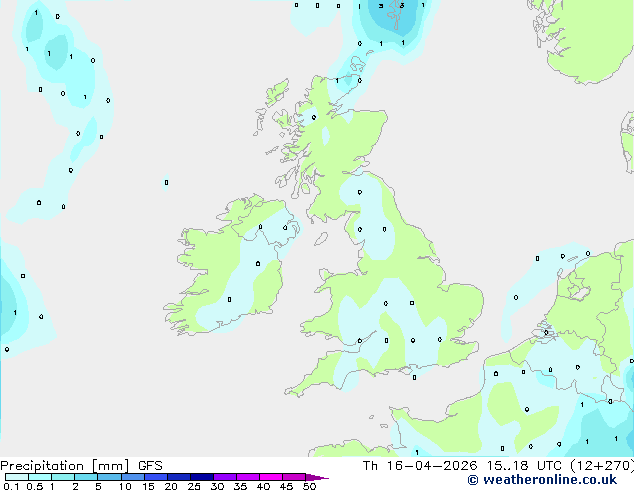The height and width of the screenshot is (490, 634).
Task: Open the weatheronline.co.uk copyright link
Action: tap(542, 480)
